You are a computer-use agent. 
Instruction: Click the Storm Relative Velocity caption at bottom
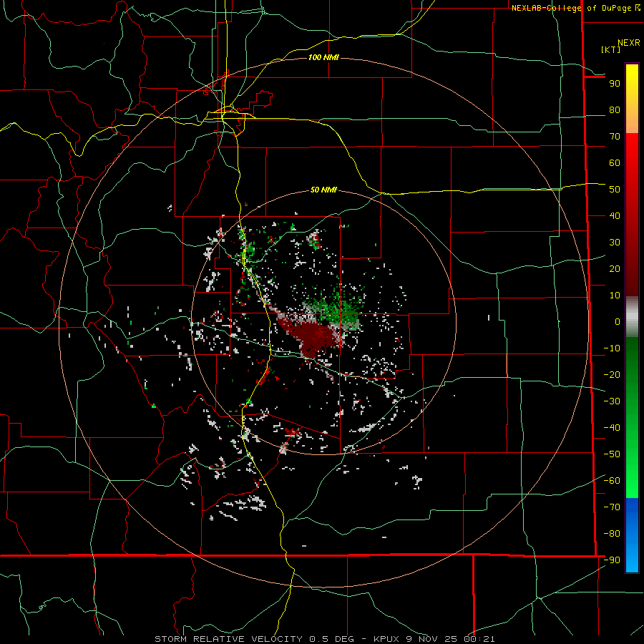(324, 639)
